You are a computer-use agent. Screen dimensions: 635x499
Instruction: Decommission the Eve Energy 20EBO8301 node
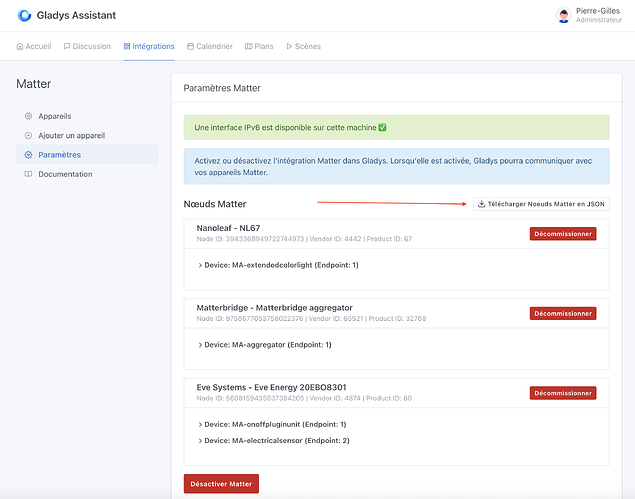click(x=562, y=393)
